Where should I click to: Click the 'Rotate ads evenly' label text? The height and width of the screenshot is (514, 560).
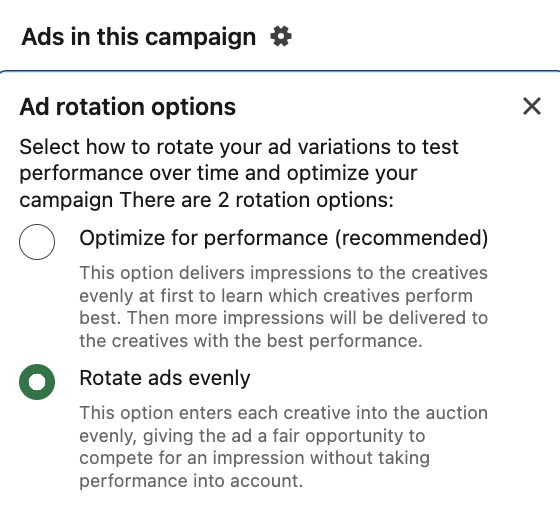point(165,378)
